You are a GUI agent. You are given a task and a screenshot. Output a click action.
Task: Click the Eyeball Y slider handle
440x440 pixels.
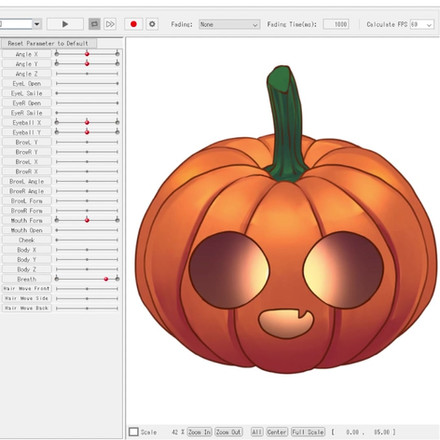(x=87, y=132)
